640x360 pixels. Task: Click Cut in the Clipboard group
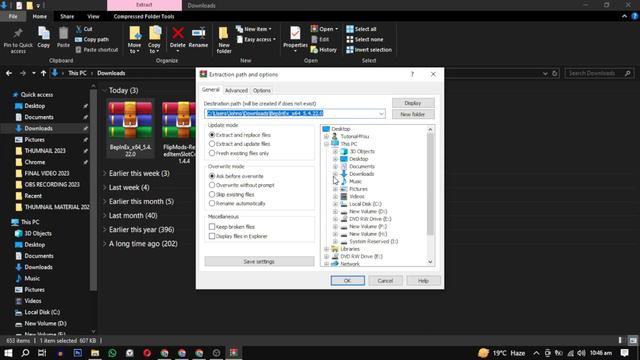pyautogui.click(x=84, y=29)
